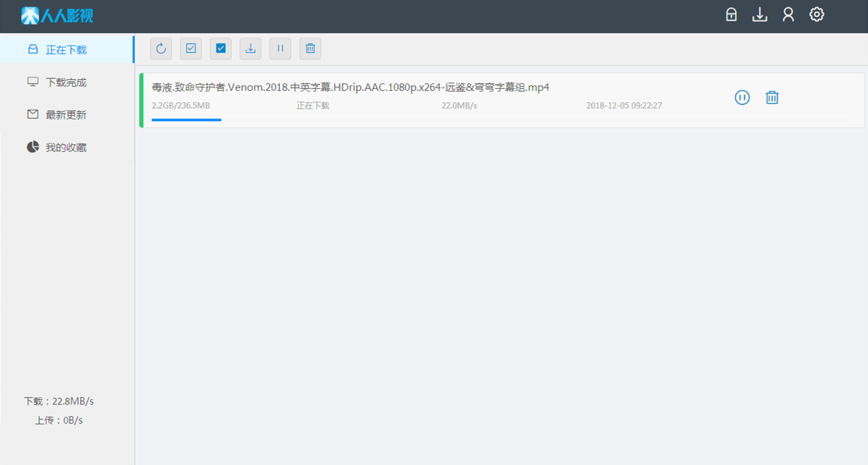The image size is (868, 465).
Task: Click the inbox icon beside 正在下载
Action: [x=33, y=49]
